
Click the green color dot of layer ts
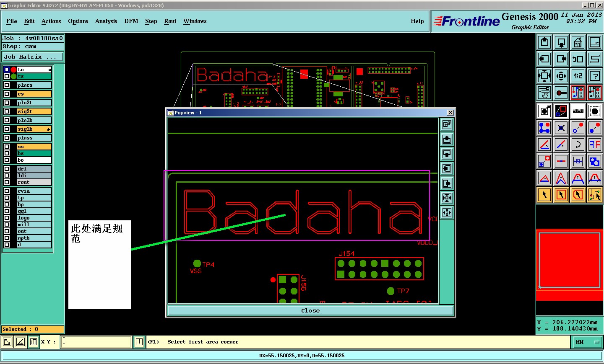13,76
